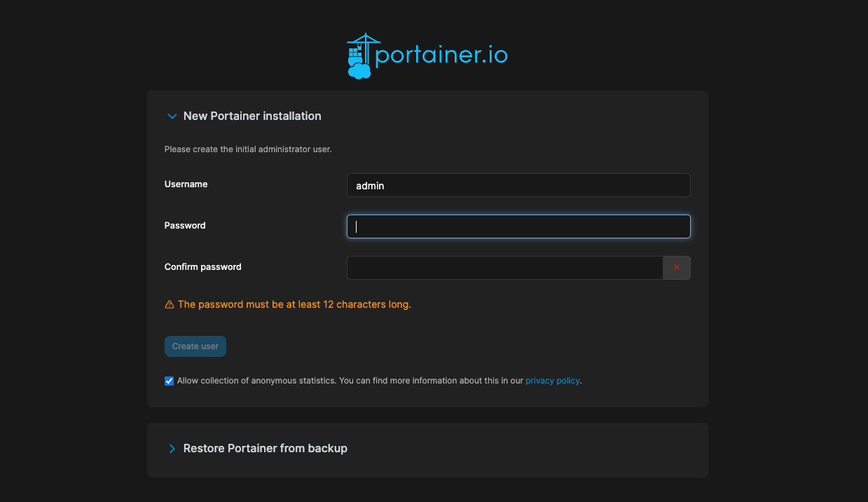Focus the Username field containing admin
The height and width of the screenshot is (502, 868).
[518, 186]
